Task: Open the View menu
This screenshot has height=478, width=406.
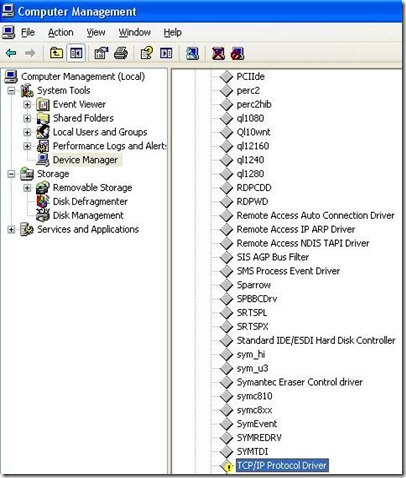Action: 96,32
